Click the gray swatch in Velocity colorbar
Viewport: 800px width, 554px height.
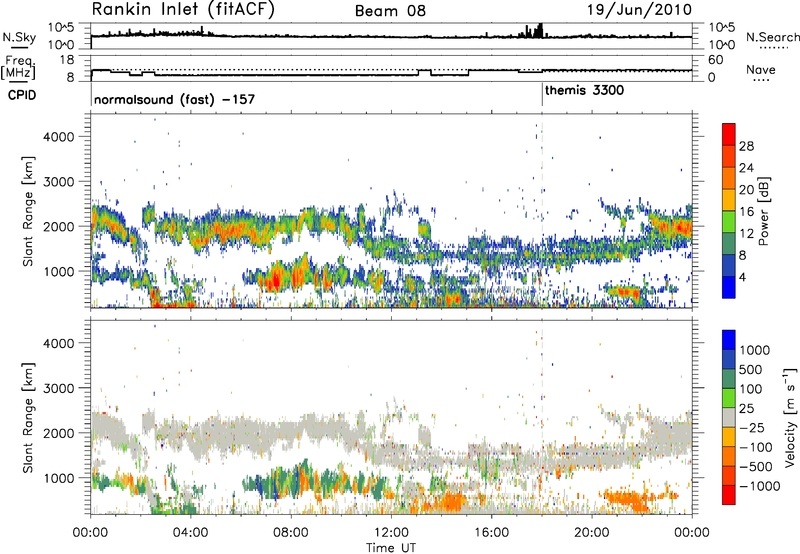(729, 418)
